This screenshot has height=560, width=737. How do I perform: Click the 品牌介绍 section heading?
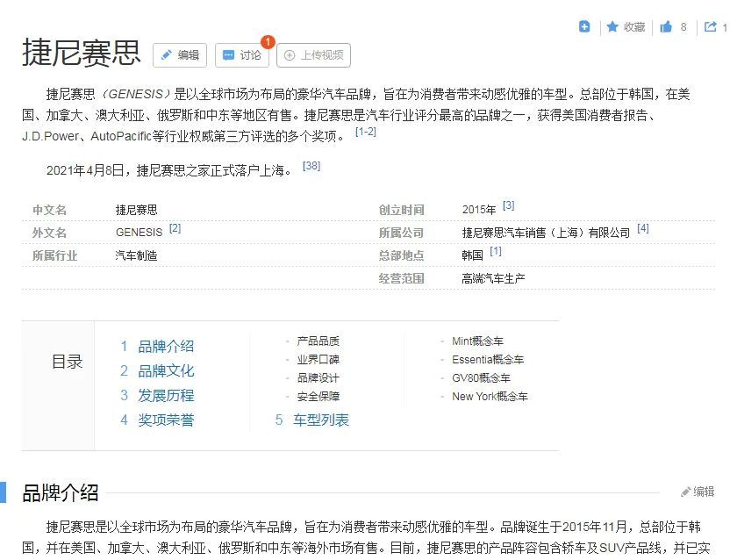tap(61, 492)
